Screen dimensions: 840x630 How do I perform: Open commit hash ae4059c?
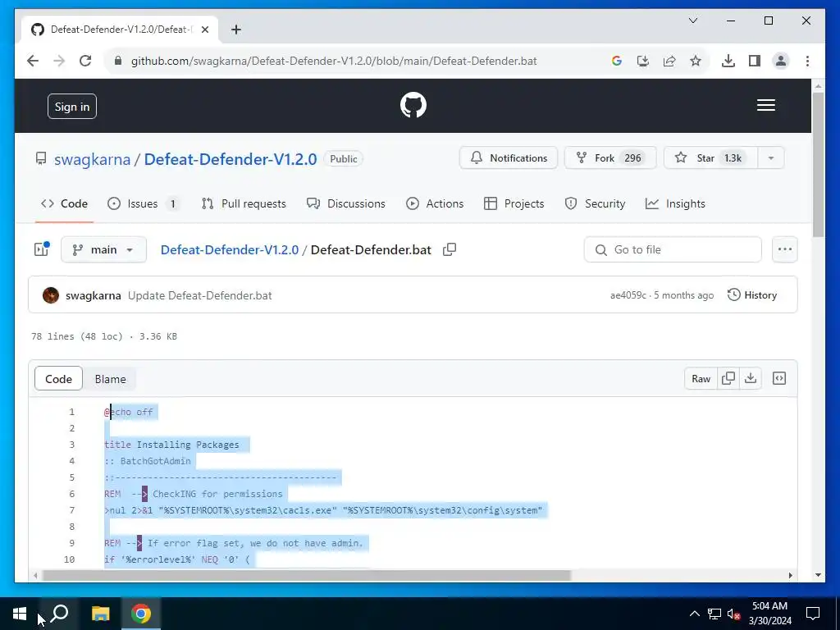628,295
